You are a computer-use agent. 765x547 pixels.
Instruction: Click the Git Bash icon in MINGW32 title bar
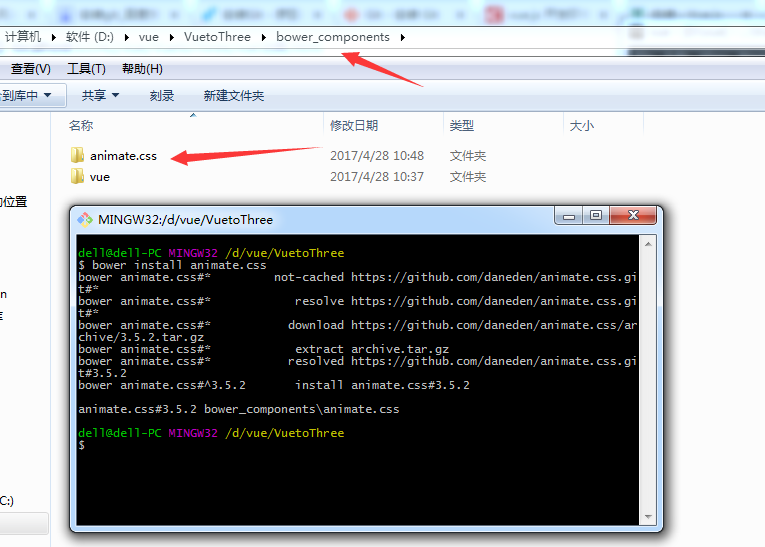85,220
